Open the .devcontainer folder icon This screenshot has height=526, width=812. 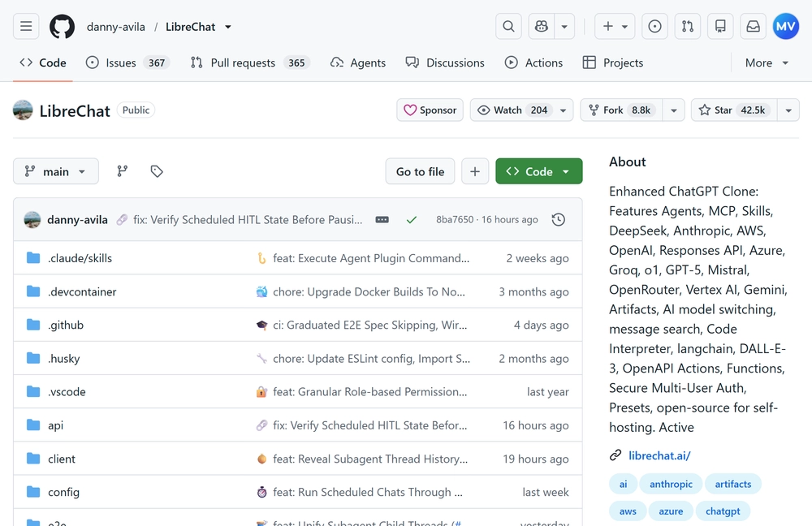pos(33,291)
